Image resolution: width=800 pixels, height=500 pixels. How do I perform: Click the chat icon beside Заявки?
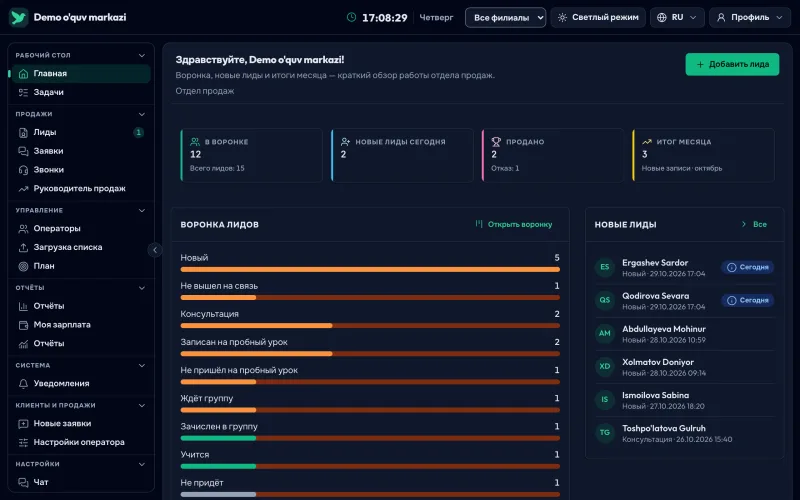coord(23,151)
